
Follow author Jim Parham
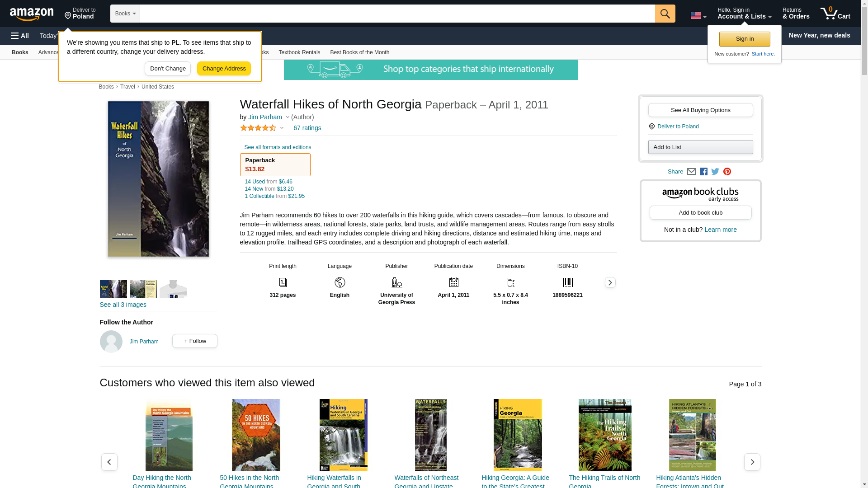(x=194, y=341)
